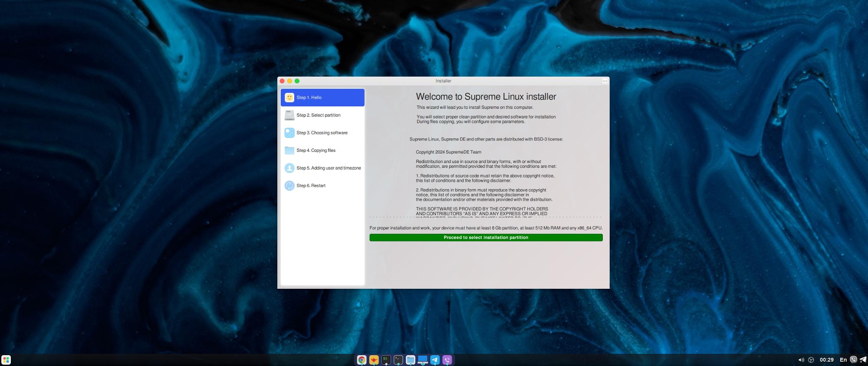Select the Step 2 disk partition icon
The height and width of the screenshot is (366, 868).
pos(289,115)
